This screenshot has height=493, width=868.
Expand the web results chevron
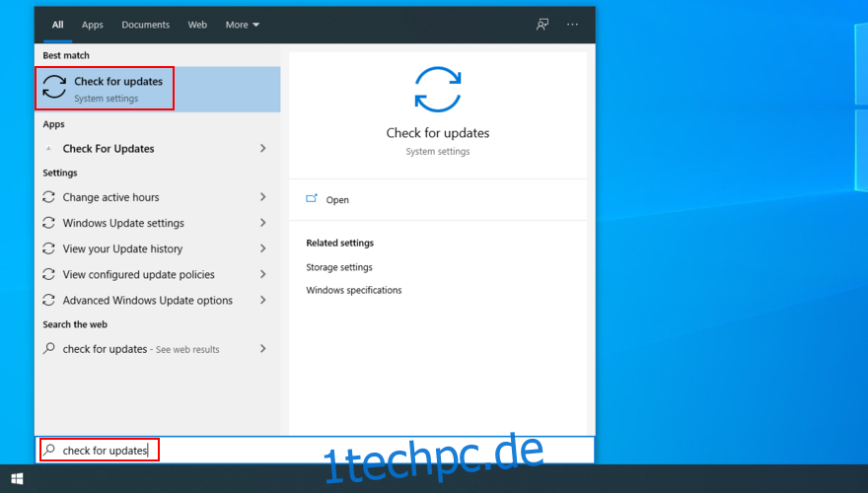(x=263, y=349)
